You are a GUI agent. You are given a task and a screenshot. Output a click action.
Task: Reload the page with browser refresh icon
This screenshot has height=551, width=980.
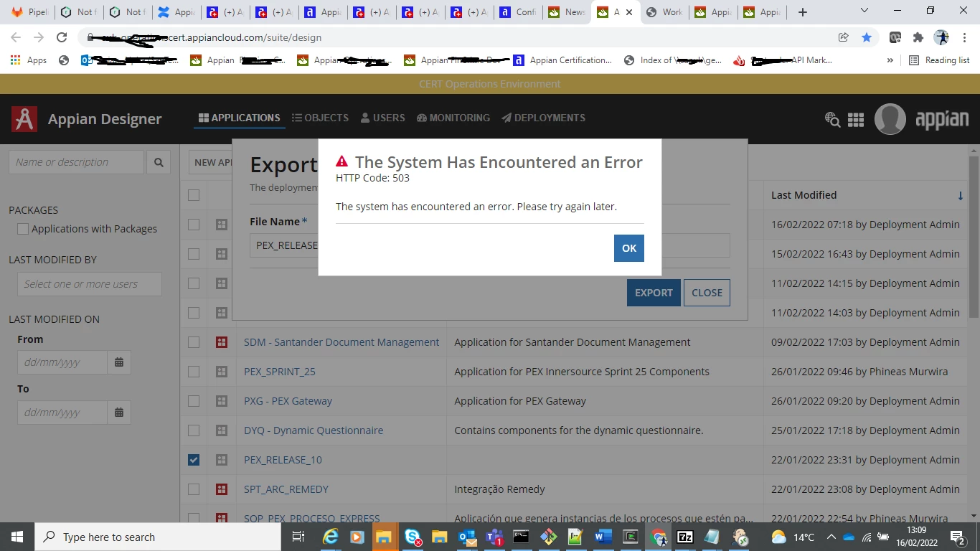[x=62, y=37]
